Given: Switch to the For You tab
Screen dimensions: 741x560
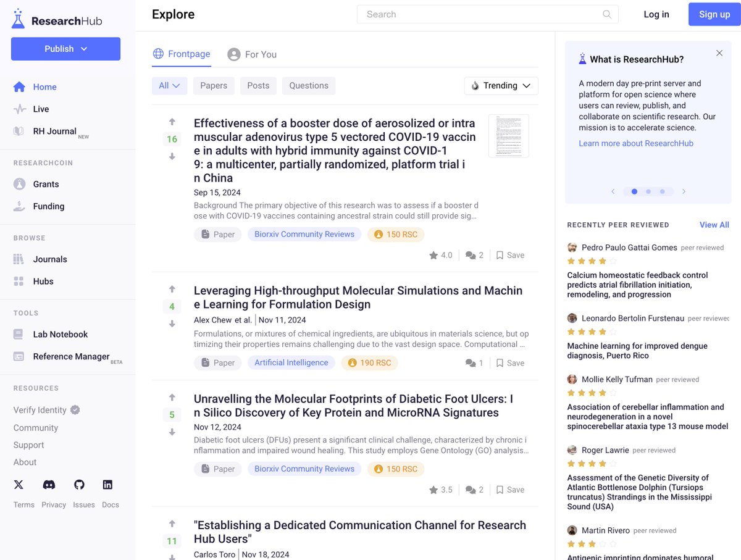Looking at the screenshot, I should (252, 54).
